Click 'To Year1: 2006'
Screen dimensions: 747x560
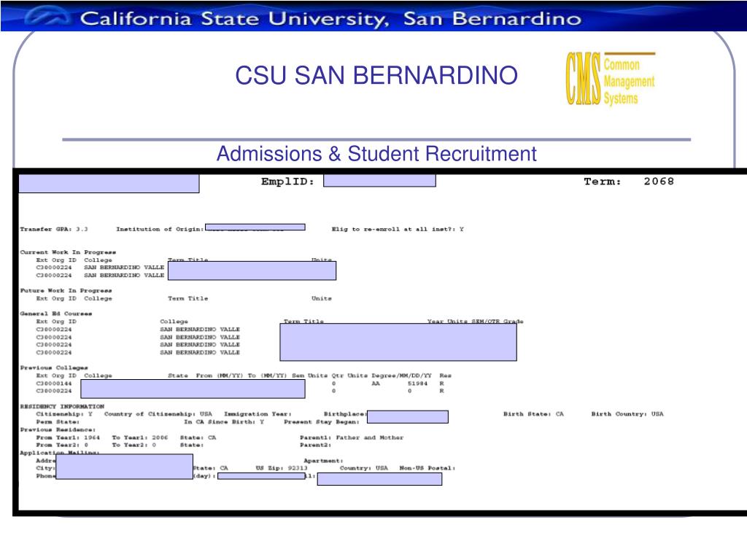point(140,437)
